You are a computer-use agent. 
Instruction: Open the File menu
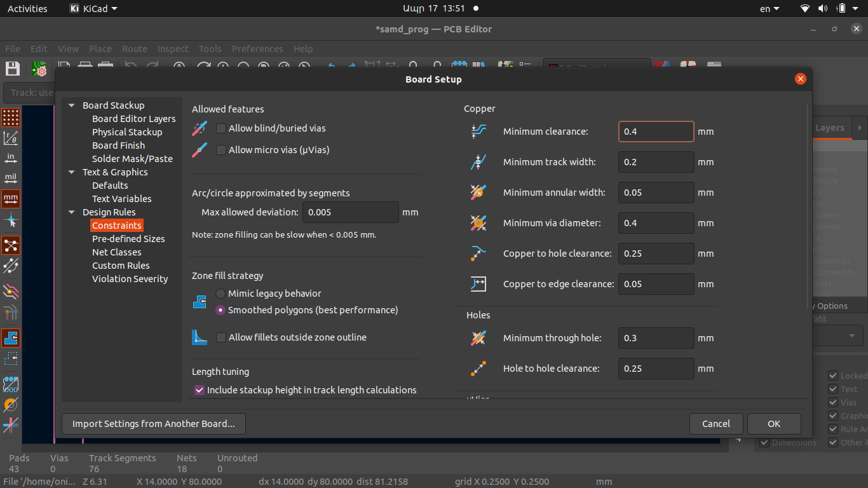[x=13, y=49]
